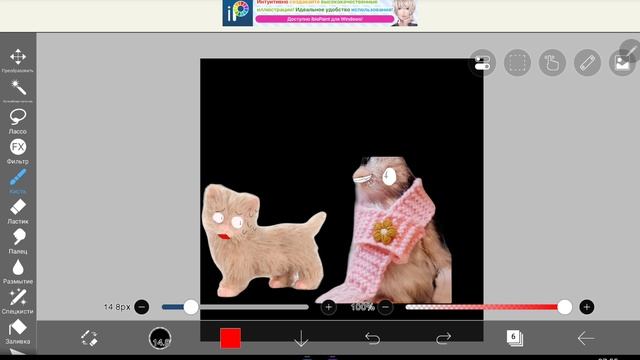Tap the hand gesture icon
Image resolution: width=640 pixels, height=360 pixels.
552,63
